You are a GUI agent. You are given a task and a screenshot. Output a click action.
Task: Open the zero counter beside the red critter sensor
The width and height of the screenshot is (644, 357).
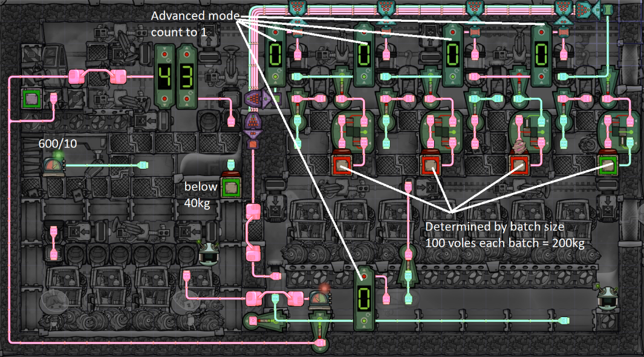coord(364,299)
